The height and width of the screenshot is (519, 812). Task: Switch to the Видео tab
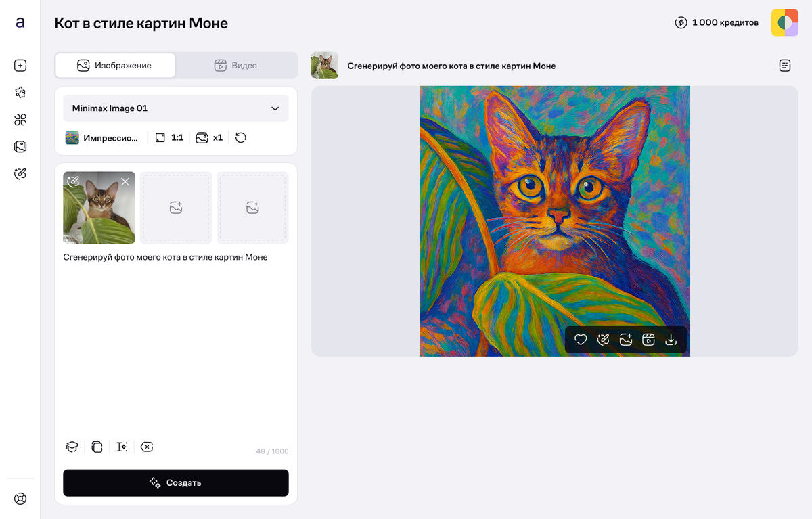236,65
